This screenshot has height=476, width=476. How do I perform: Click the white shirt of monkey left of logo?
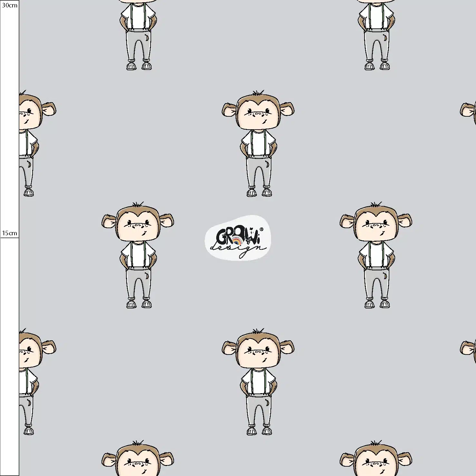coord(139,255)
